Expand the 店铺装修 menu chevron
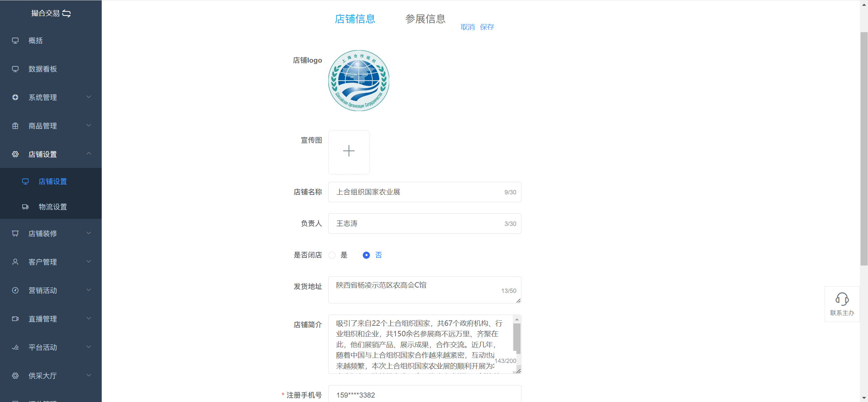 coord(89,233)
